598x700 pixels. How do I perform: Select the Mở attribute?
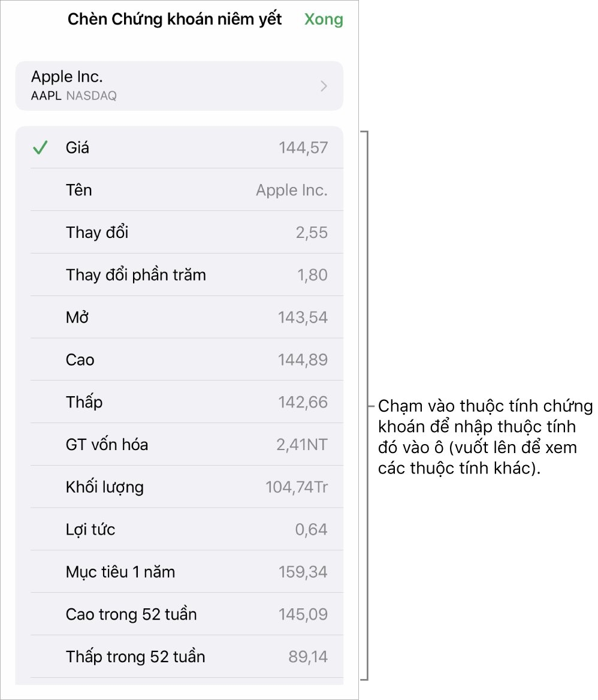pyautogui.click(x=179, y=317)
